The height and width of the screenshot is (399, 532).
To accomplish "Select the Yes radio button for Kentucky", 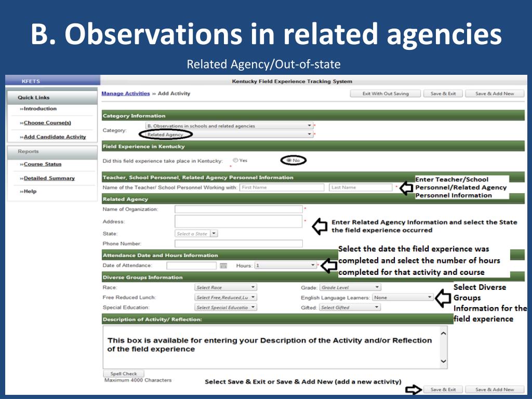I will 235,160.
